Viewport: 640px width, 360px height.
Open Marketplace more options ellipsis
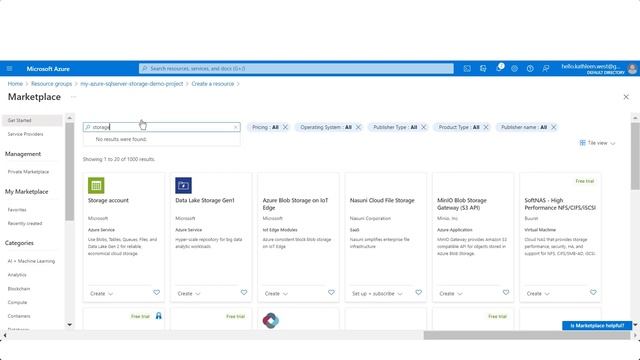[73, 97]
